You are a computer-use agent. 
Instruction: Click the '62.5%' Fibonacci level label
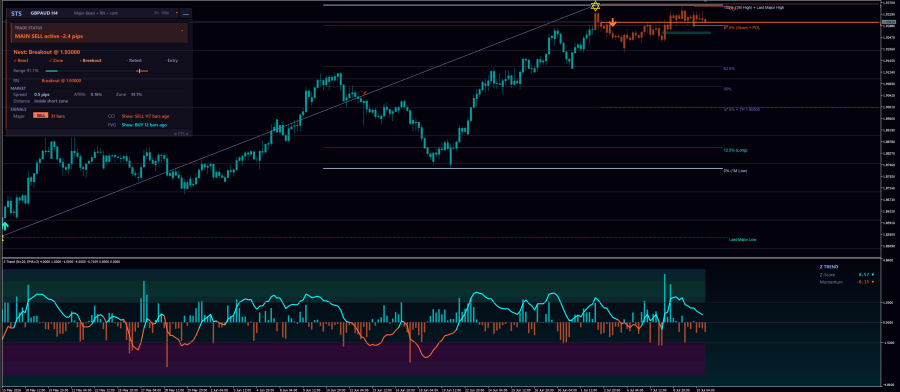[729, 68]
